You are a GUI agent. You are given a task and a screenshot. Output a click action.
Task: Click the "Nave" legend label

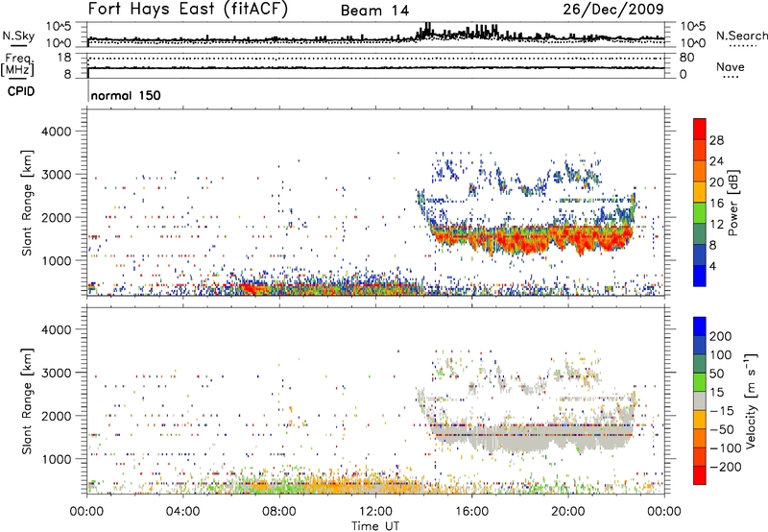(731, 66)
